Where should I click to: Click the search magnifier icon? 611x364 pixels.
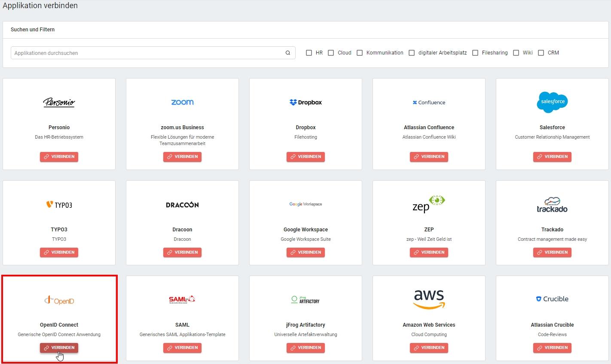pos(288,53)
